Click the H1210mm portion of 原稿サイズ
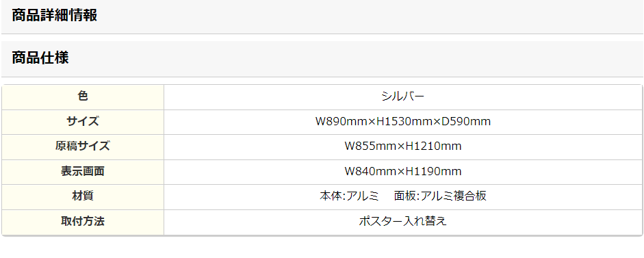 [433, 146]
